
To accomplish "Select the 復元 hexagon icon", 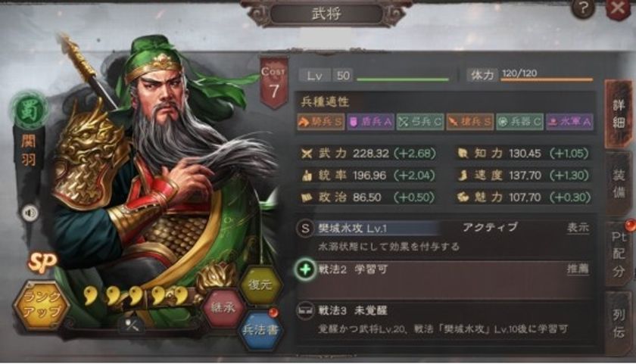I will coord(260,285).
